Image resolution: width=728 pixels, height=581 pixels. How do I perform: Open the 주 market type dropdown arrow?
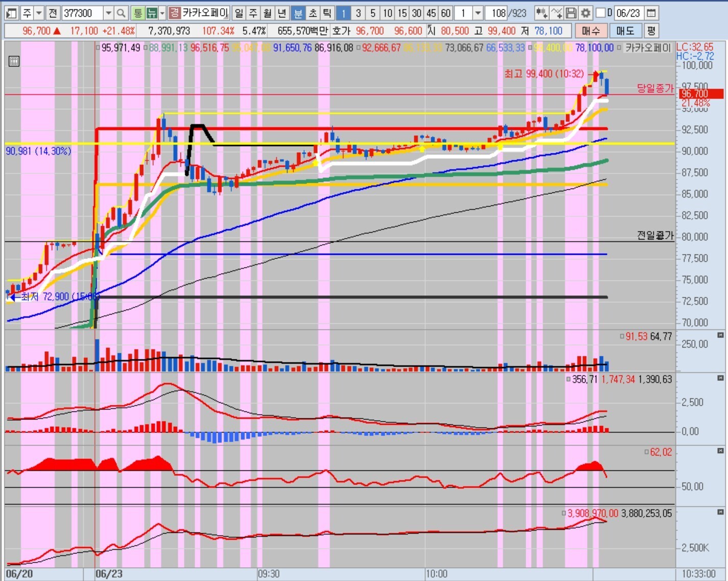click(x=39, y=13)
